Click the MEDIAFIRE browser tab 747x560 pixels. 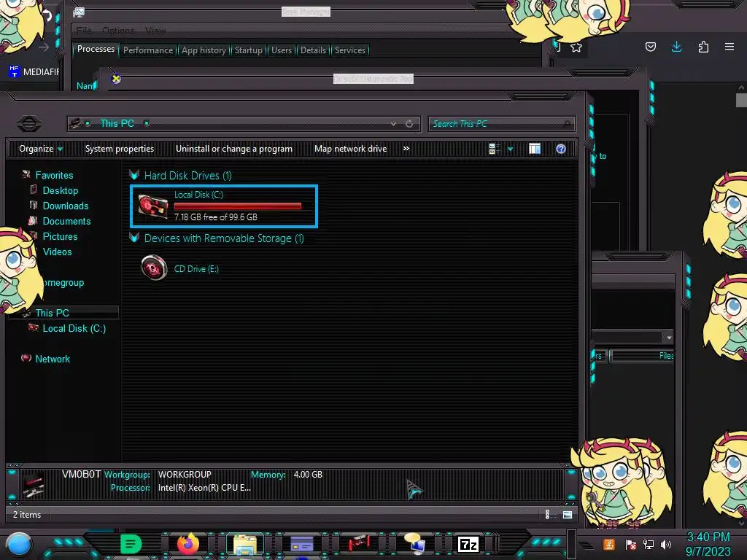pyautogui.click(x=34, y=71)
